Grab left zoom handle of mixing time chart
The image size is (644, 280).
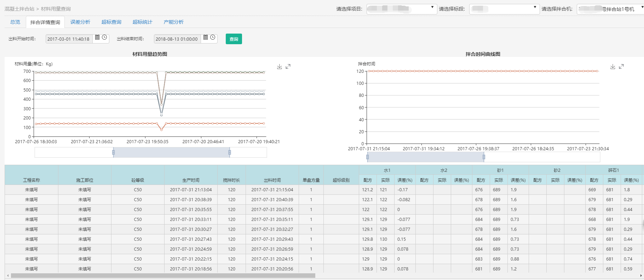[368, 157]
